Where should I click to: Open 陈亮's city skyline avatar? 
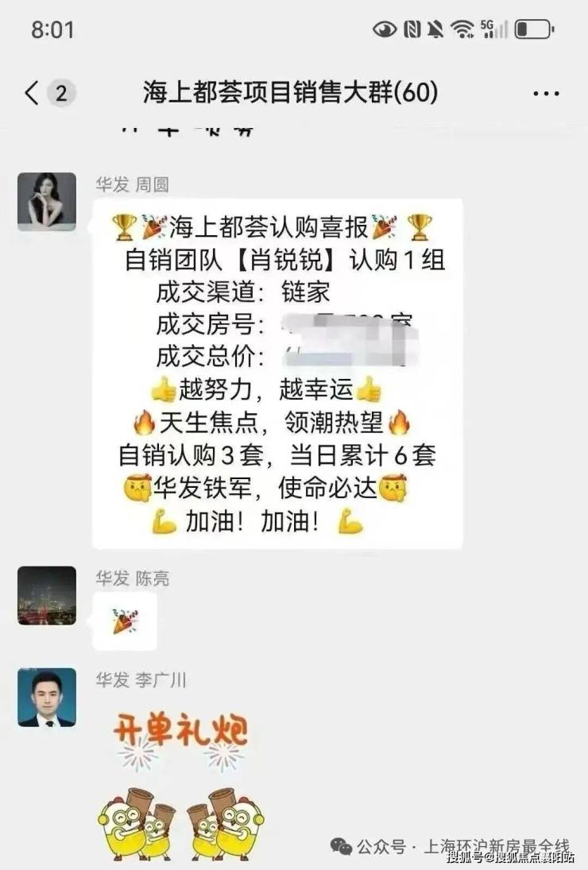(47, 595)
